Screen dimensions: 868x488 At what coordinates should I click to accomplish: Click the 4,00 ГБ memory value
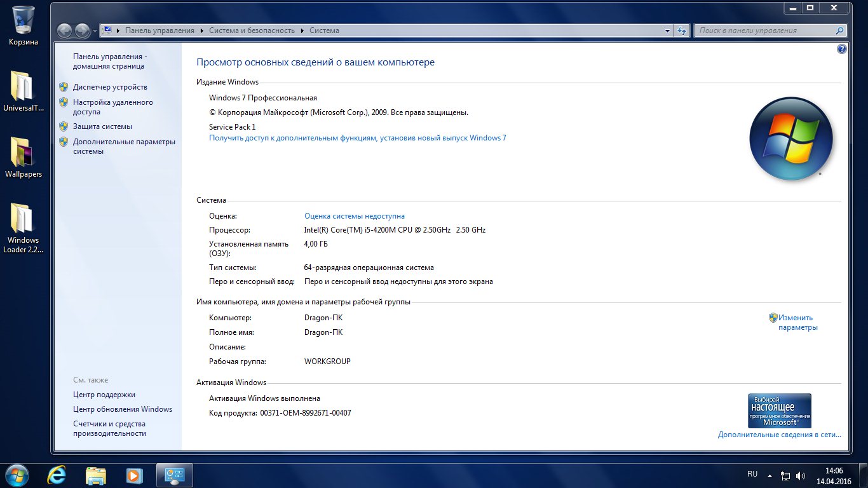(x=316, y=244)
